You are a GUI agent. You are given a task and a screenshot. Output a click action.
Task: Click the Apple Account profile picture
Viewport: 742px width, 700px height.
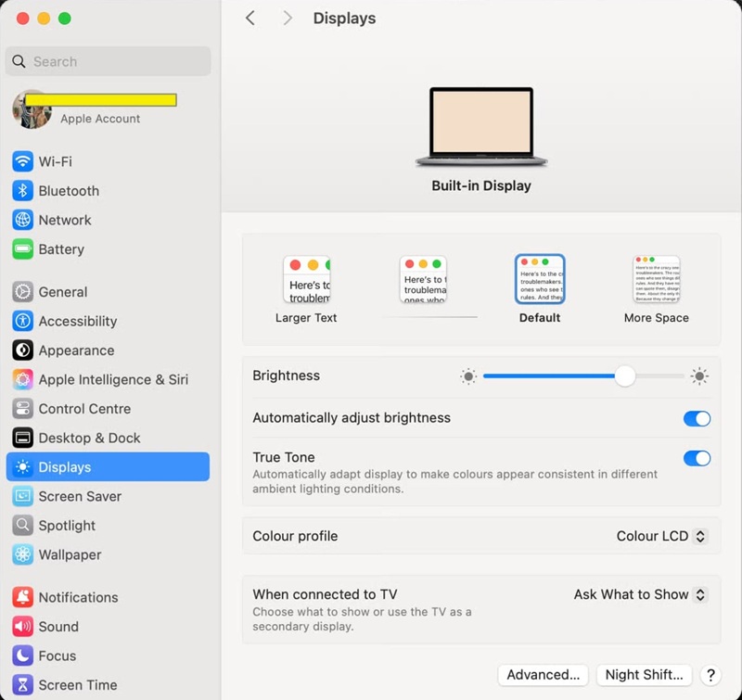[32, 109]
